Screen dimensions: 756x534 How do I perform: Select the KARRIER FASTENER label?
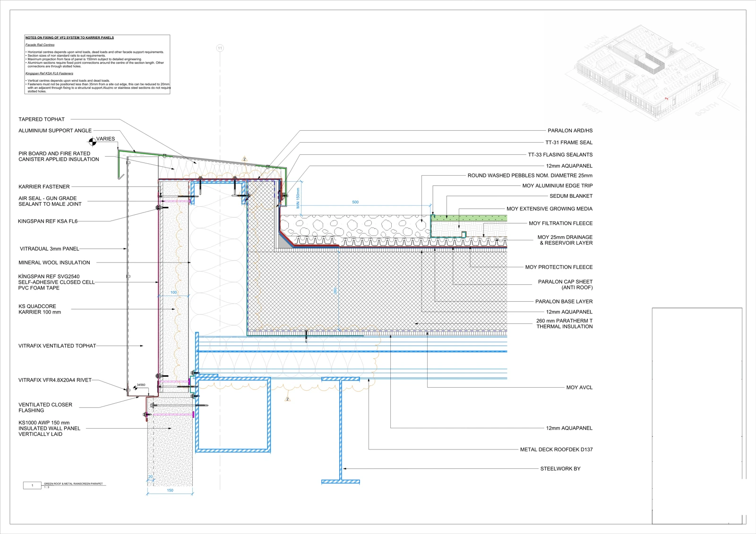click(44, 187)
